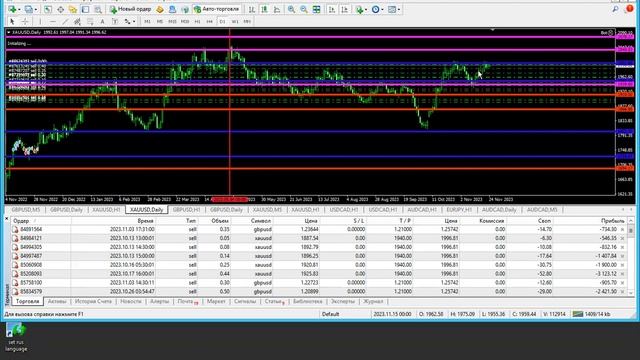The height and width of the screenshot is (360, 640).
Task: Click the terminal vertical scrollbar
Action: (x=631, y=256)
